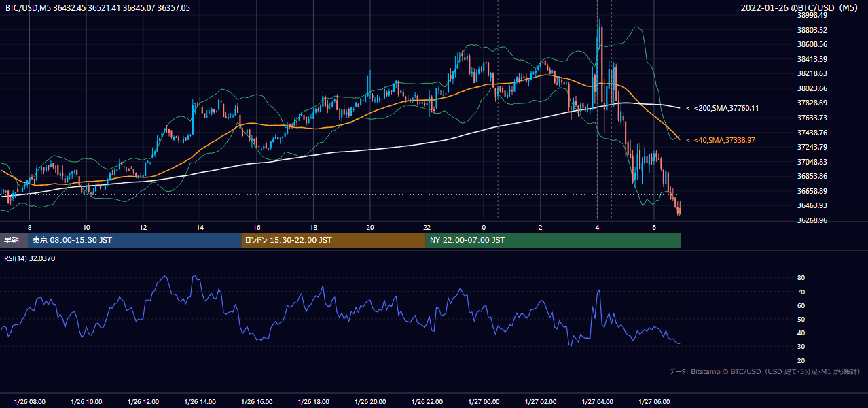This screenshot has height=408, width=868.
Task: Click price axis value 37243.79
Action: pyautogui.click(x=812, y=147)
